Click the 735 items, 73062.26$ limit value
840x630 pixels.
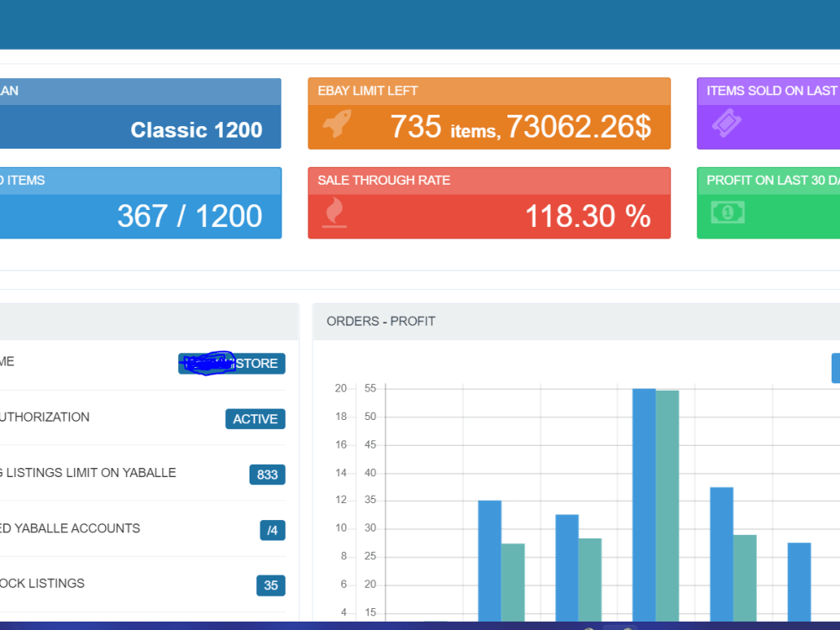521,127
